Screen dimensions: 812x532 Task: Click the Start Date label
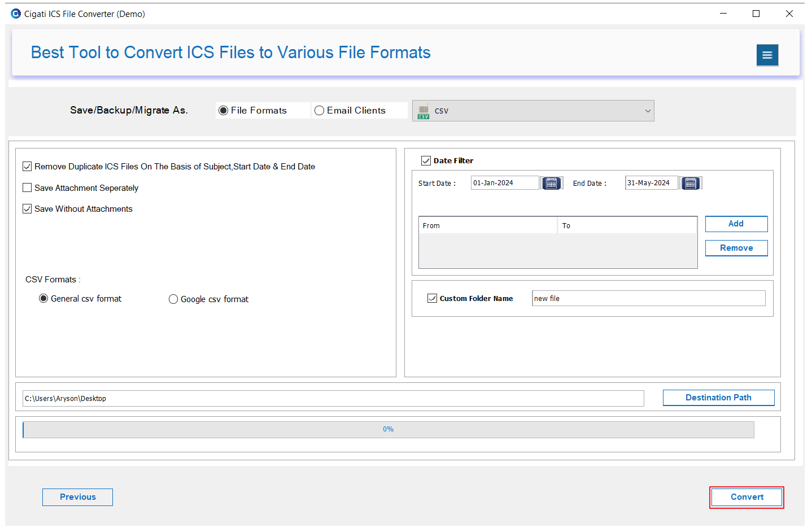click(x=437, y=184)
